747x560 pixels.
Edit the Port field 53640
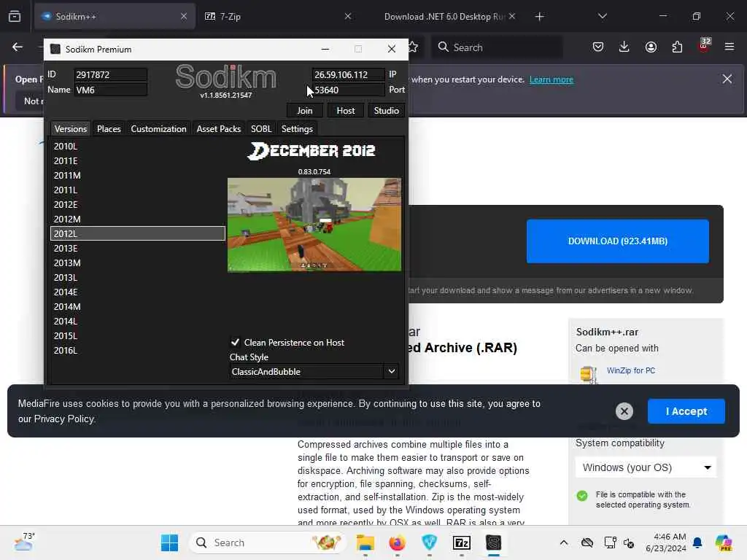click(x=348, y=90)
